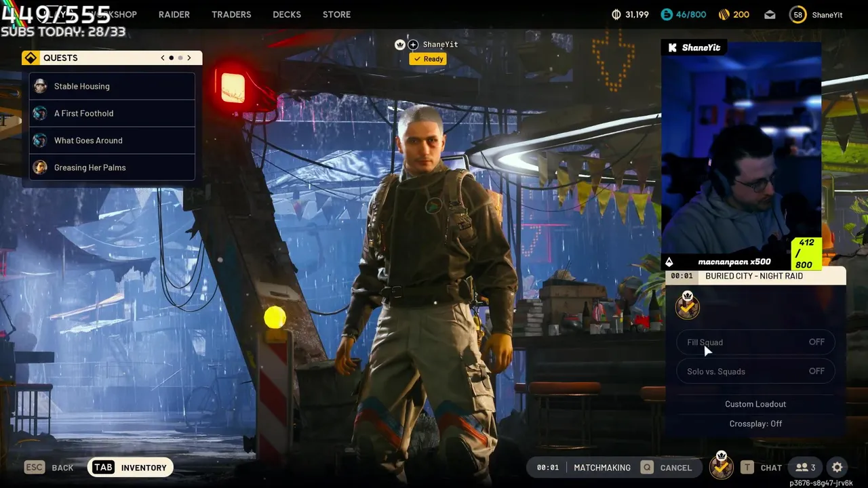Go to next quests page arrow
868x488 pixels.
189,58
